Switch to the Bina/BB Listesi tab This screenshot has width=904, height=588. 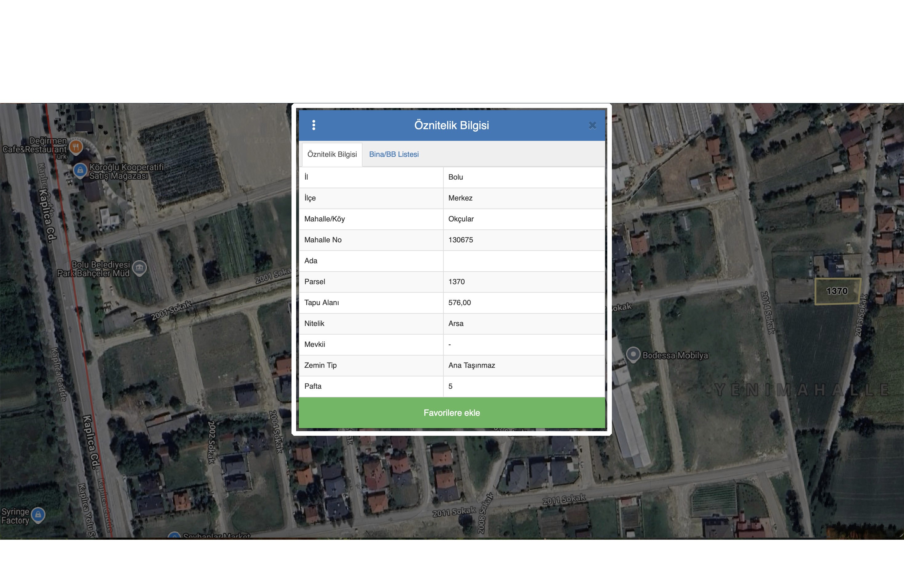coord(394,154)
